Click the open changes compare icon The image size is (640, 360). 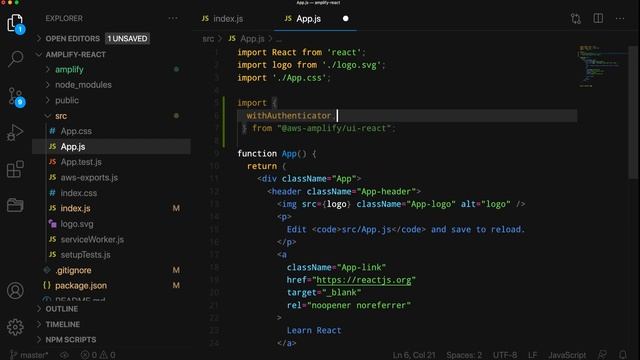576,18
